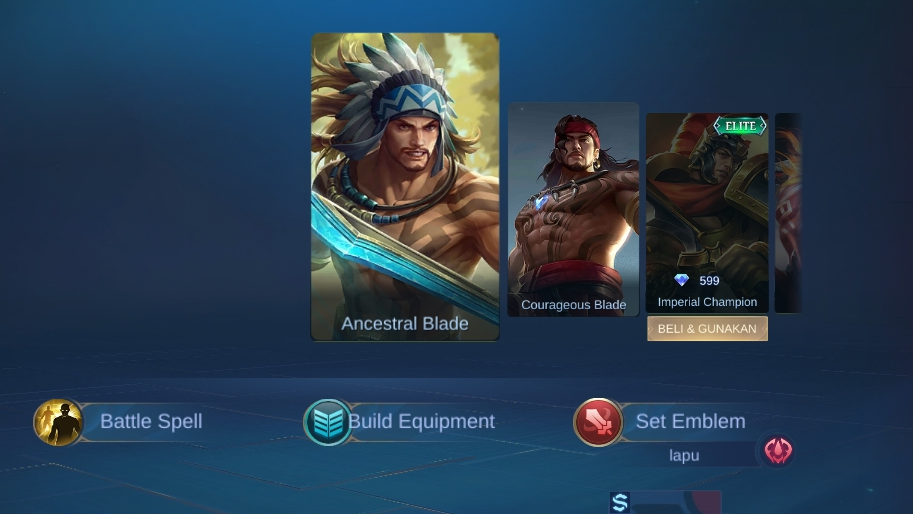
Task: Reveal the partially hidden skin at right edge
Action: coord(788,213)
